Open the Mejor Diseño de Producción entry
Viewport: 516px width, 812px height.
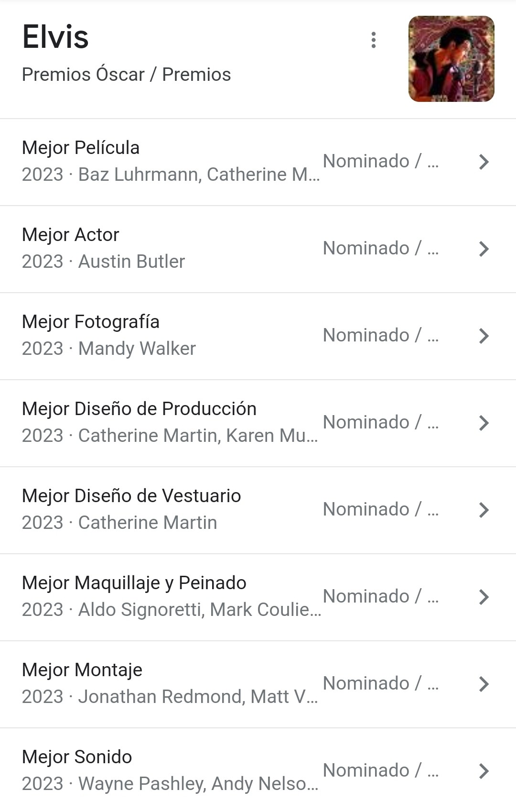pyautogui.click(x=139, y=409)
